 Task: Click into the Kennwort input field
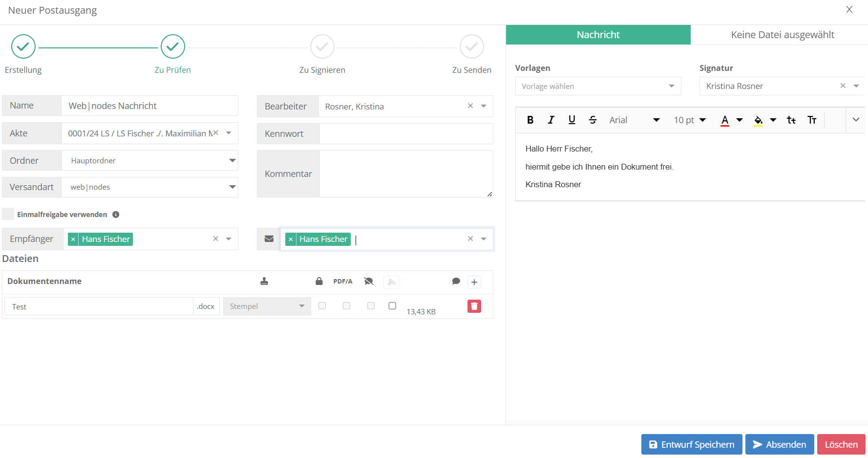coord(405,134)
